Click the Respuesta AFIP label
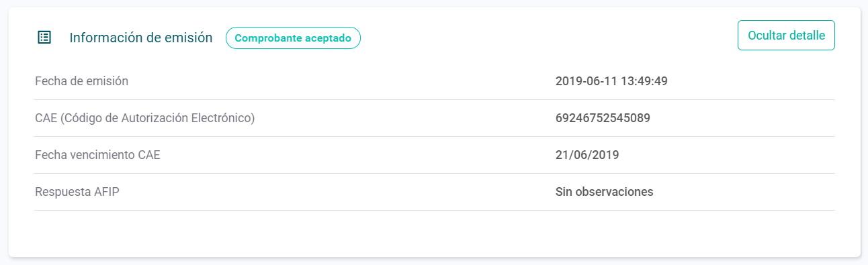This screenshot has height=265, width=868. click(x=77, y=192)
